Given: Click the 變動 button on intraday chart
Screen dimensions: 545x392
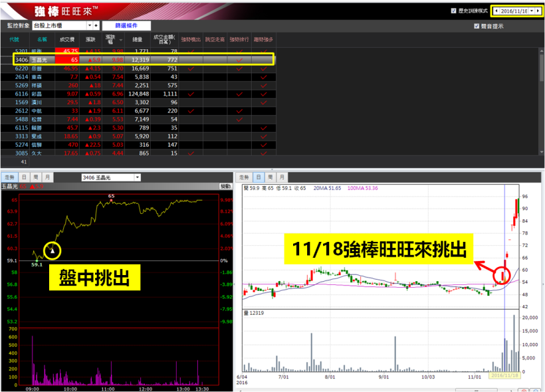Looking at the screenshot, I should pos(225,186).
